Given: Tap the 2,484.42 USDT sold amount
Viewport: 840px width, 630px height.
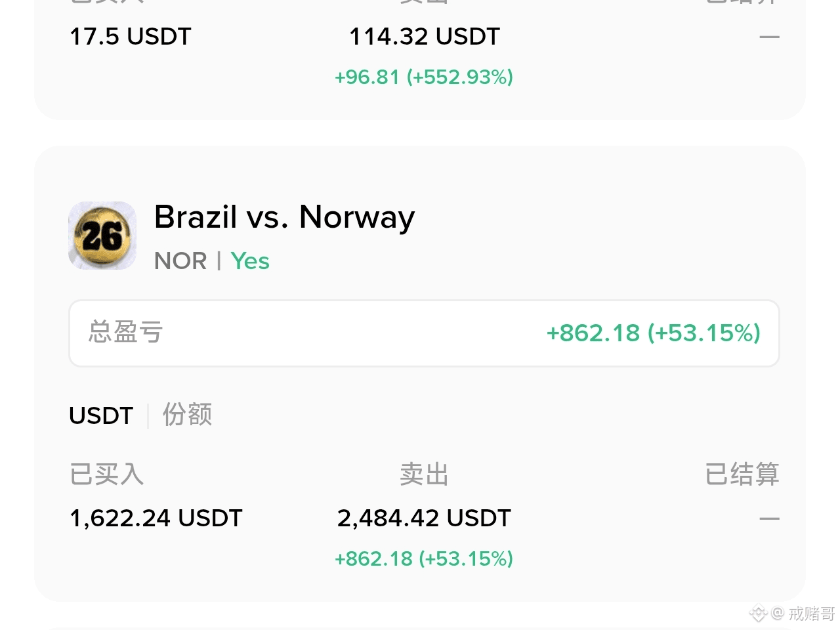Looking at the screenshot, I should click(x=424, y=518).
